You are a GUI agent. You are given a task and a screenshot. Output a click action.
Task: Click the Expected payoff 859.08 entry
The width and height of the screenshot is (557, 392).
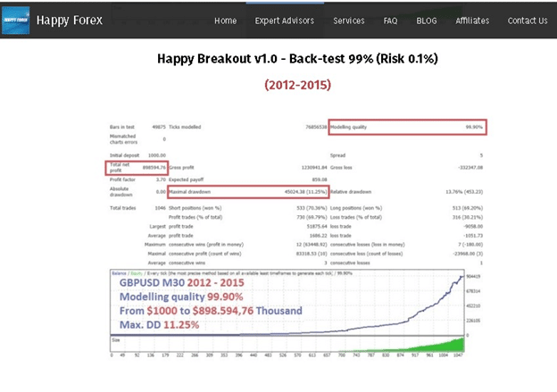point(248,179)
